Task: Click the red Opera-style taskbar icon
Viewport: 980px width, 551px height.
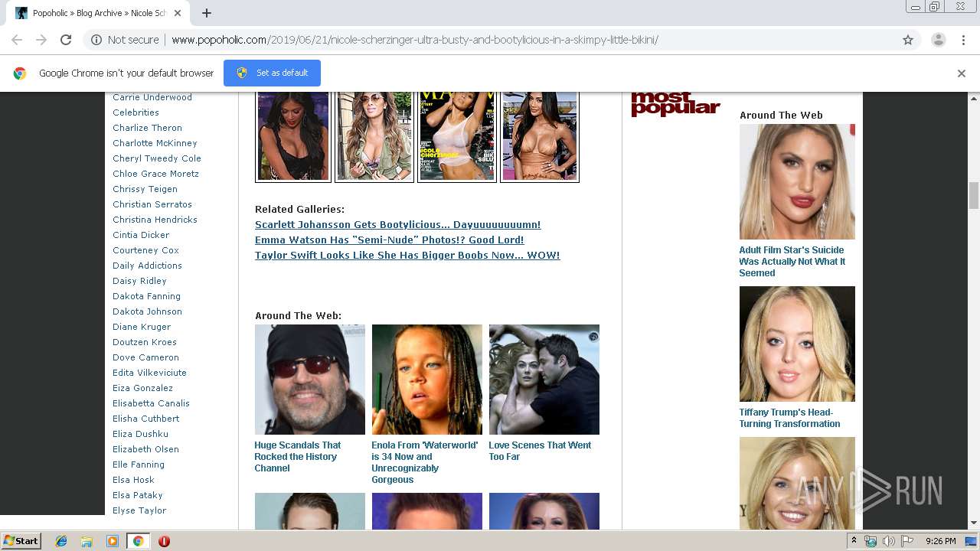Action: click(x=164, y=541)
